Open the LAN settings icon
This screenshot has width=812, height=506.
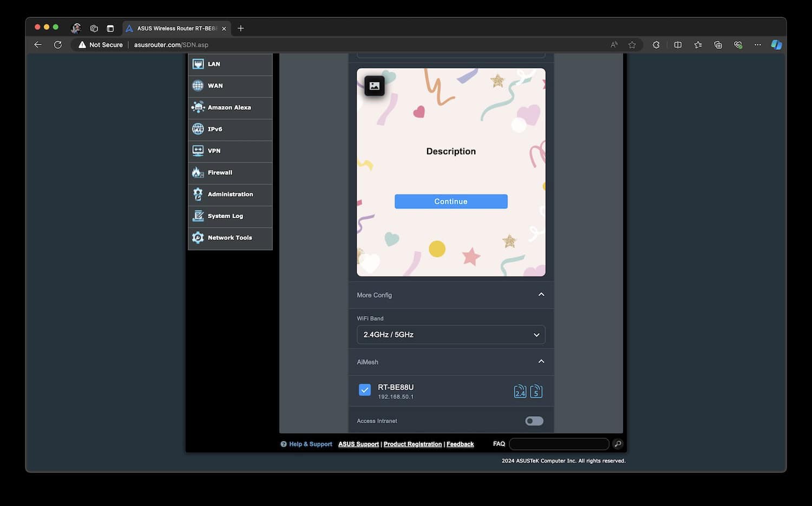coord(198,64)
